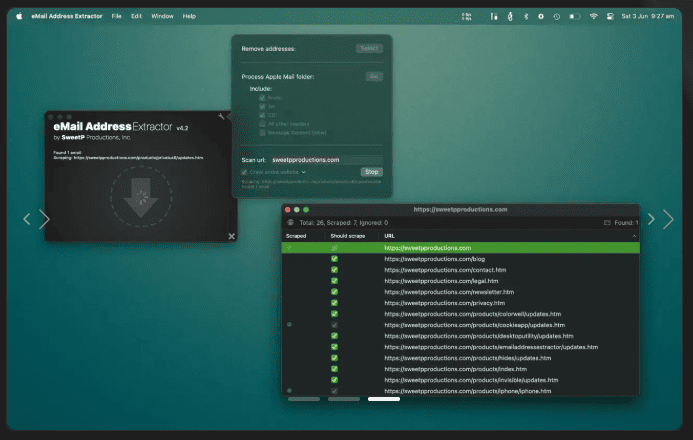Open the wrench settings icon on extractor window
The height and width of the screenshot is (440, 693).
[221, 116]
